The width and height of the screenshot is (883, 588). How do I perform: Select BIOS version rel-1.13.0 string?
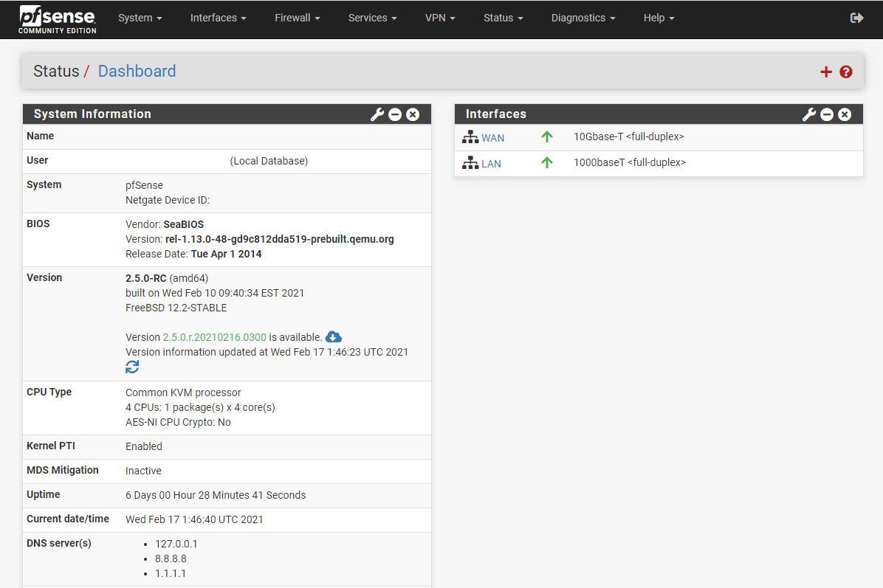279,239
